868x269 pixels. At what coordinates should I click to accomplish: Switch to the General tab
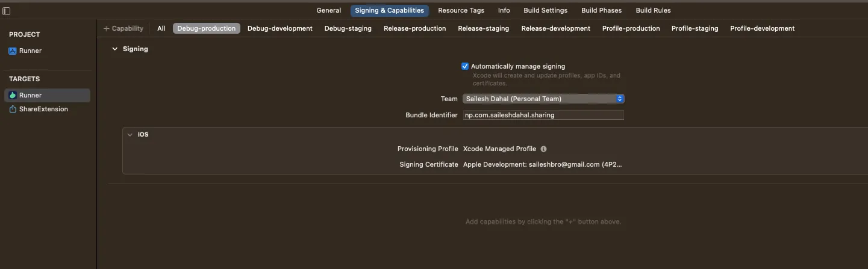point(329,10)
